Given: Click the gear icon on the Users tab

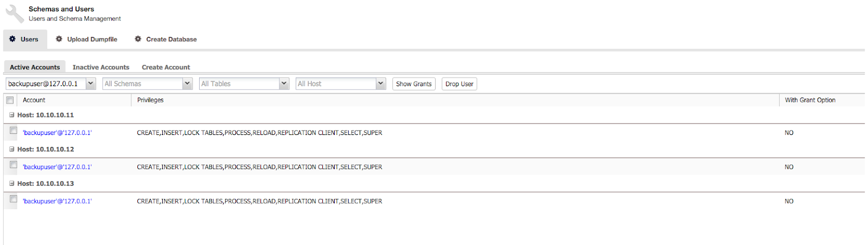Looking at the screenshot, I should [x=12, y=39].
